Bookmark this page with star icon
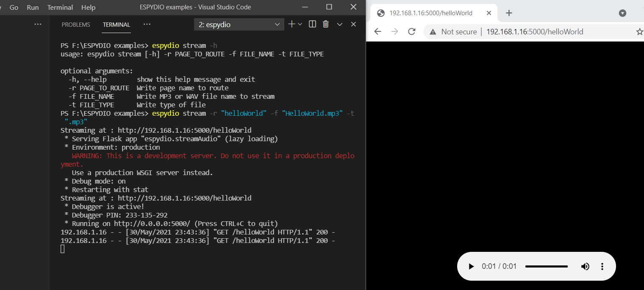Screen dimensions: 644x290 pyautogui.click(x=639, y=32)
